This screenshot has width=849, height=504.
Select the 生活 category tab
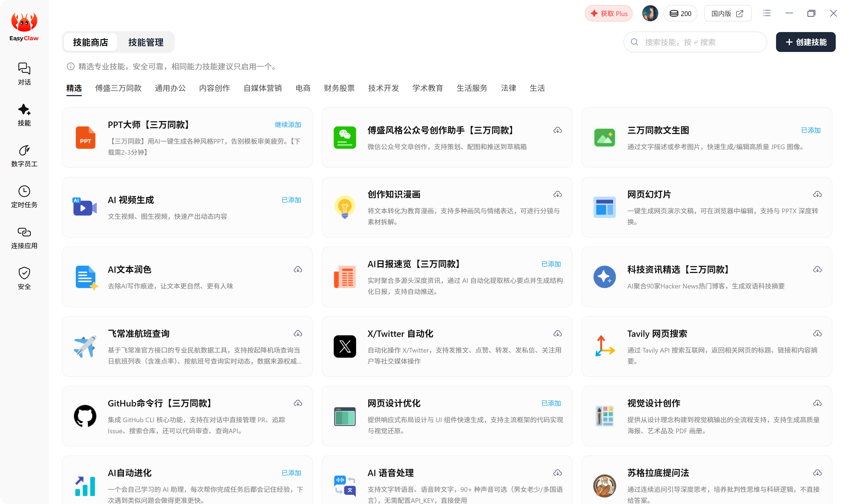(x=537, y=88)
